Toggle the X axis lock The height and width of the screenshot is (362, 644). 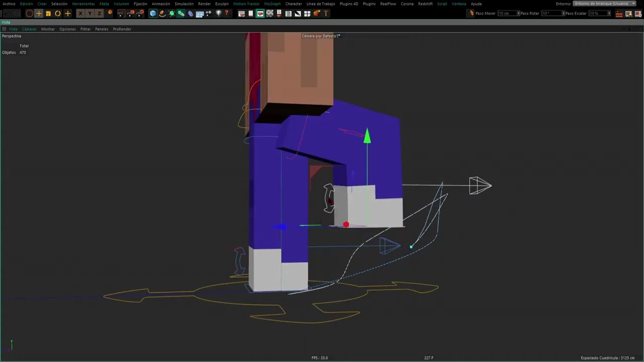point(81,14)
